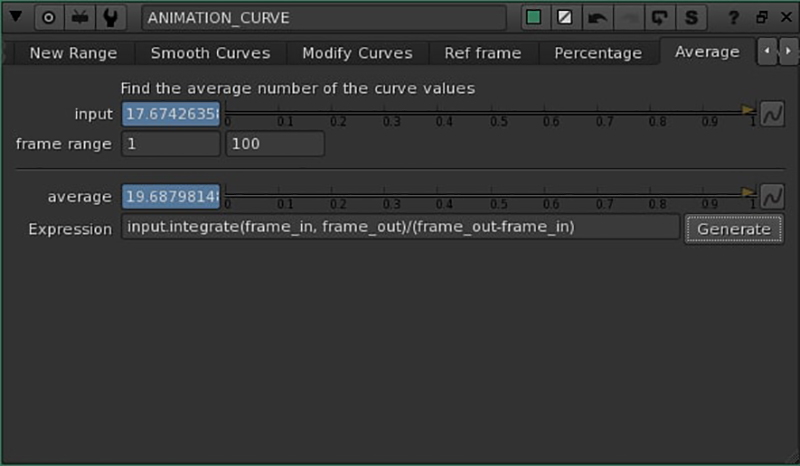Switch to the New Range tab
This screenshot has height=466, width=800.
pos(73,53)
